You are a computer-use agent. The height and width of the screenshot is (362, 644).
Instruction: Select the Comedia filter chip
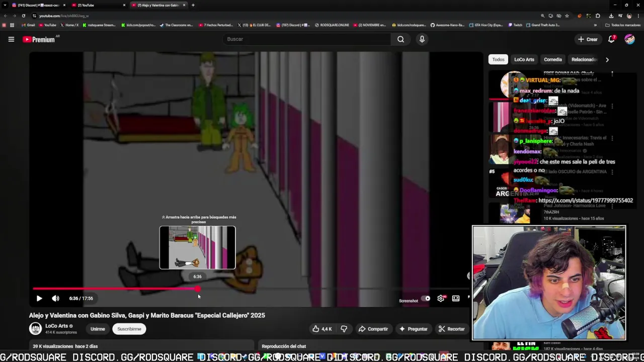point(552,59)
